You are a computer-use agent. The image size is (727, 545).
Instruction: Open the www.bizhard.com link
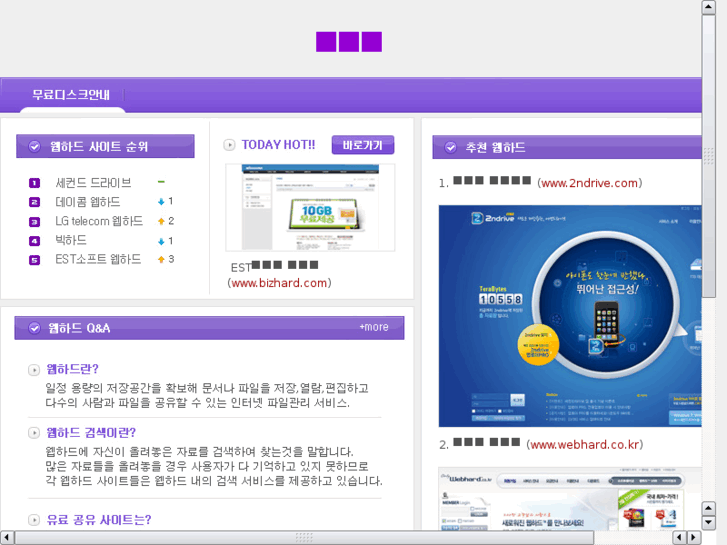(x=279, y=283)
